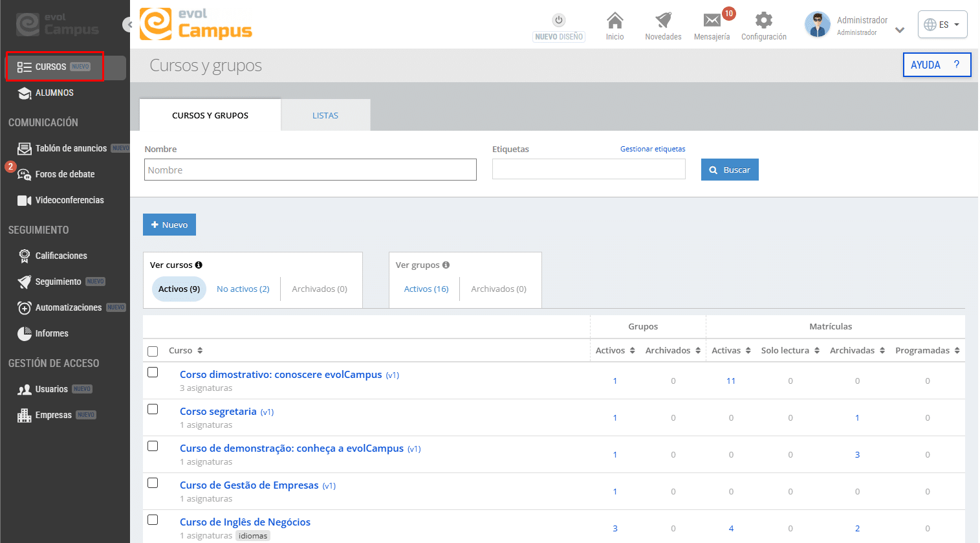Open Novedades announcements icon
Viewport: 980px width, 543px height.
663,21
